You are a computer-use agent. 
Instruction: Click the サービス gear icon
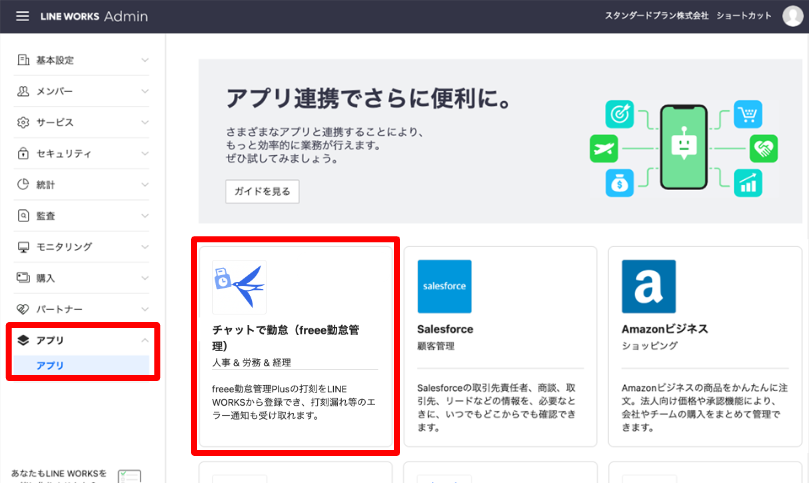point(23,122)
